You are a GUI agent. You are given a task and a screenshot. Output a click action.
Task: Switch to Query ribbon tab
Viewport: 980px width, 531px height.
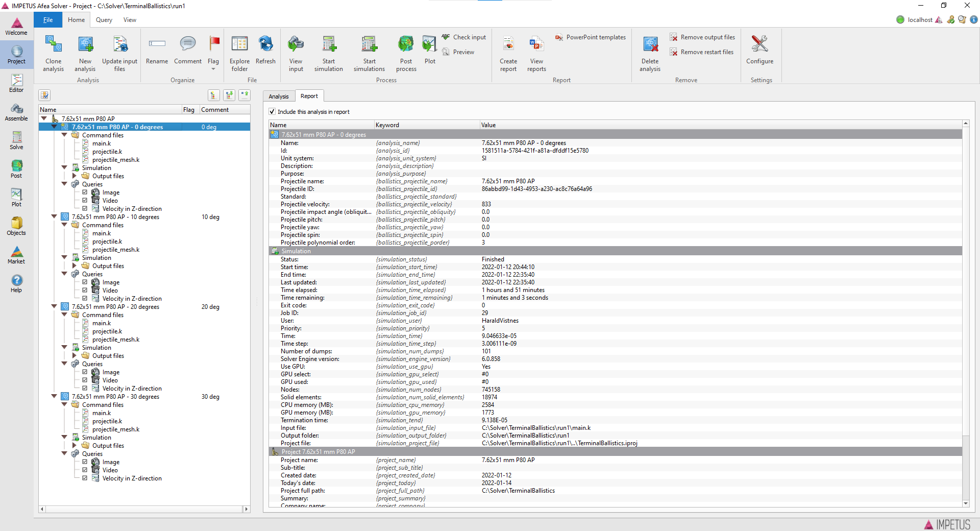tap(104, 20)
